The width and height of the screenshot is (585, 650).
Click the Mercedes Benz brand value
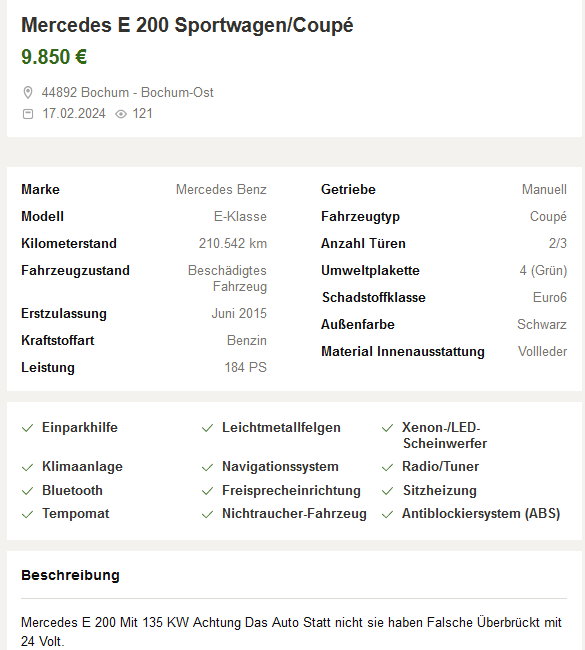(x=221, y=189)
